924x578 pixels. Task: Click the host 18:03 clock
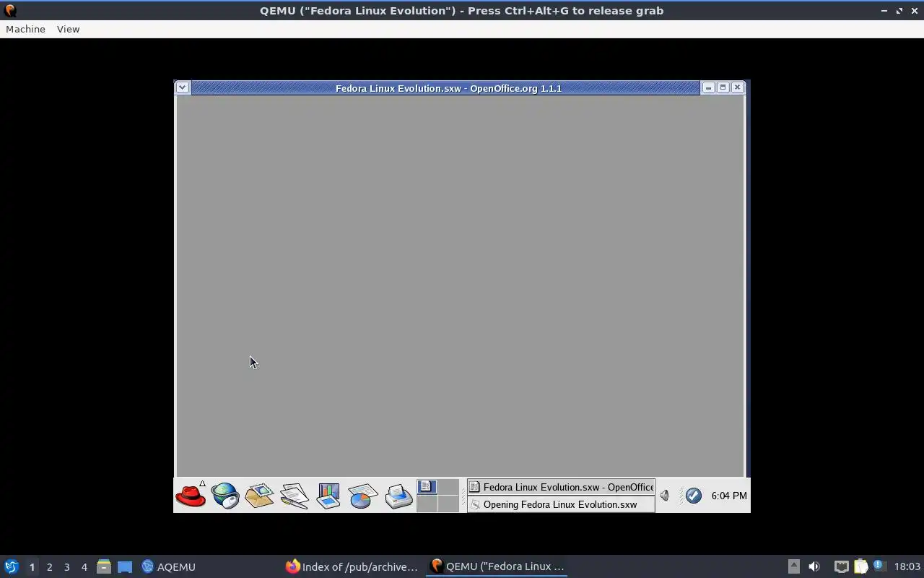[907, 566]
